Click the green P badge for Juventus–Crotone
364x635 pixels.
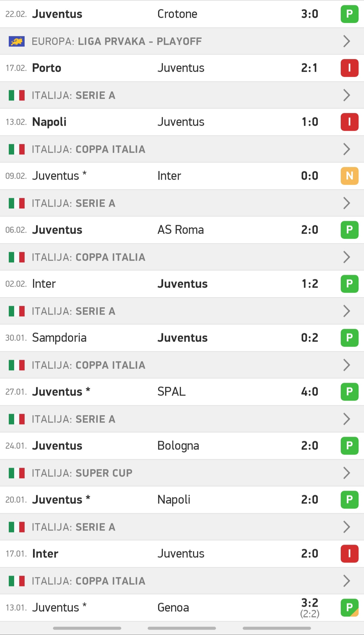(350, 14)
